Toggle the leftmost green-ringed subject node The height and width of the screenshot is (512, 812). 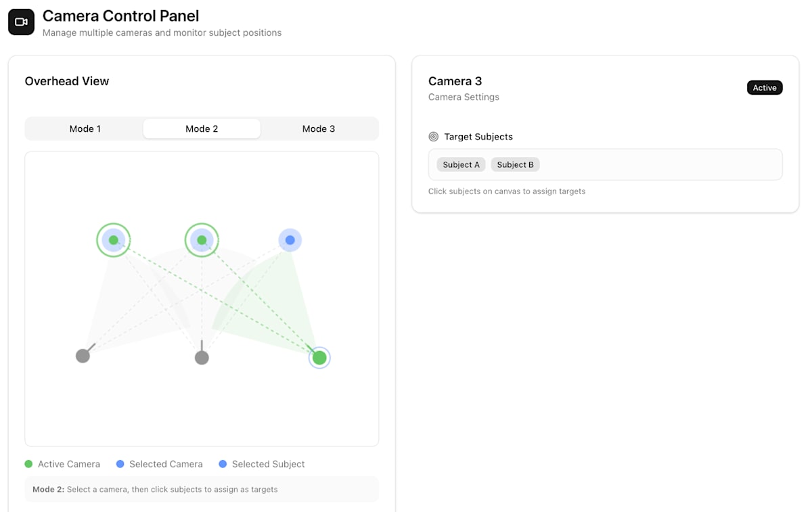pos(114,240)
